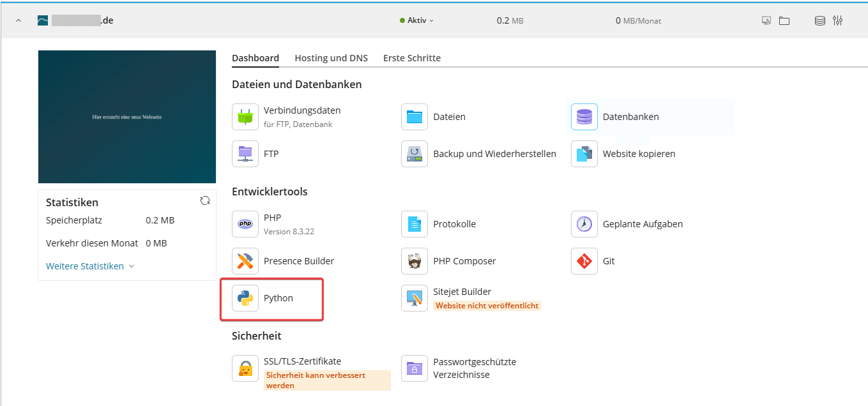Click the folder icon in the domain header

point(784,20)
